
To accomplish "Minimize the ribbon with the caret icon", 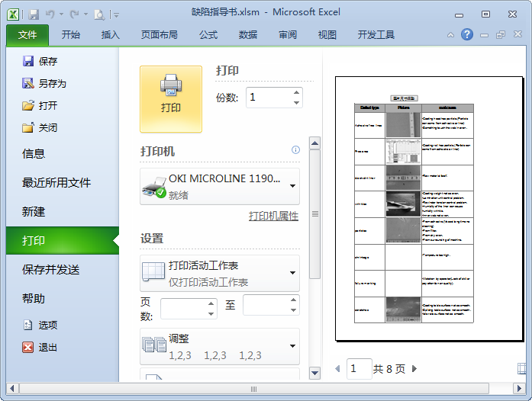I will pyautogui.click(x=449, y=34).
